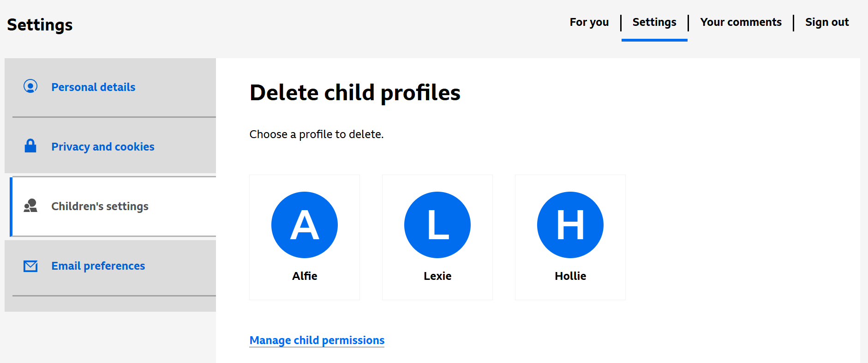Open Personal details settings
Image resolution: width=868 pixels, height=363 pixels.
point(93,87)
